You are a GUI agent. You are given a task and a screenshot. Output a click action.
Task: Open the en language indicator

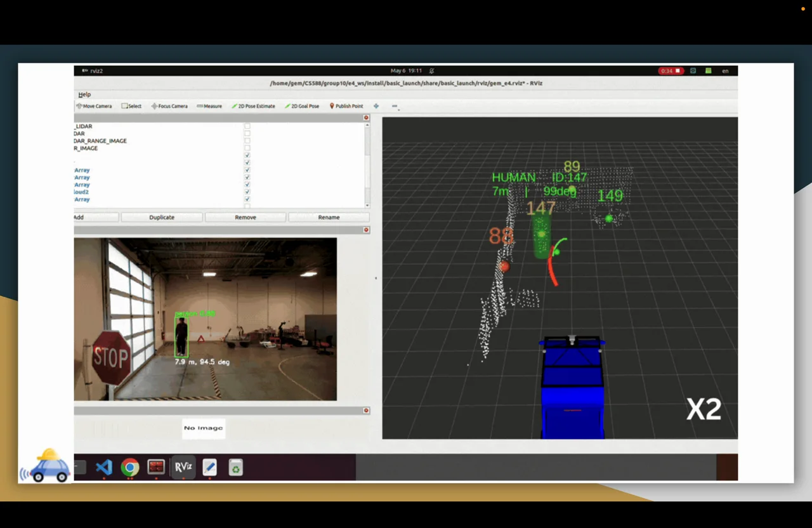pos(725,70)
